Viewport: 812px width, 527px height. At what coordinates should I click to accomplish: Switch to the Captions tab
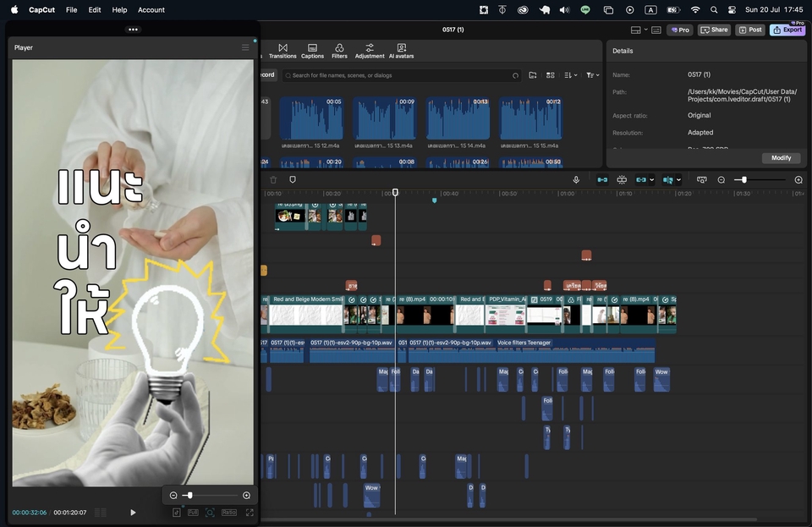[312, 51]
